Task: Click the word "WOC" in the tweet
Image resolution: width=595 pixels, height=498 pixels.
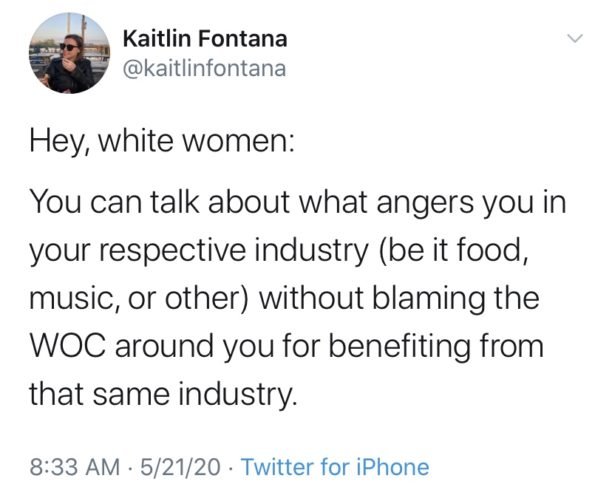Action: pyautogui.click(x=68, y=346)
